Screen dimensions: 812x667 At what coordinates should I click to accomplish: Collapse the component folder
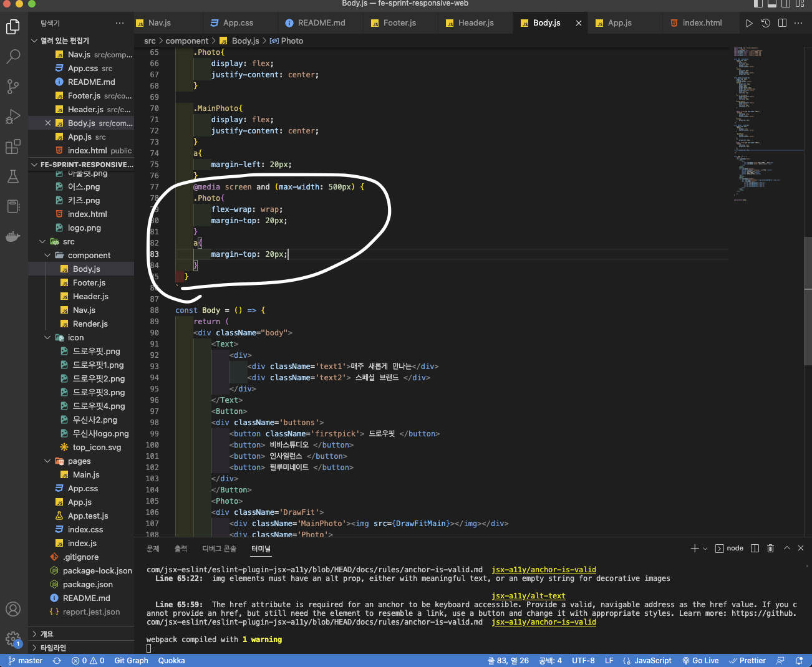coord(47,256)
